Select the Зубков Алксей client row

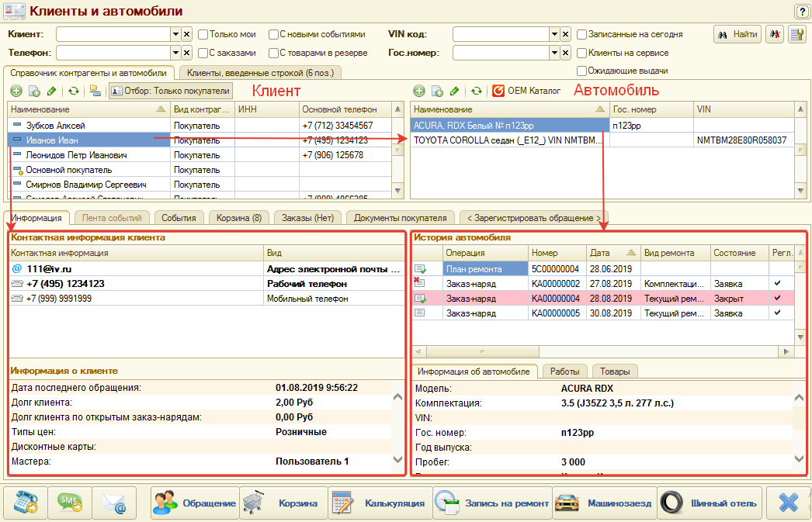200,126
